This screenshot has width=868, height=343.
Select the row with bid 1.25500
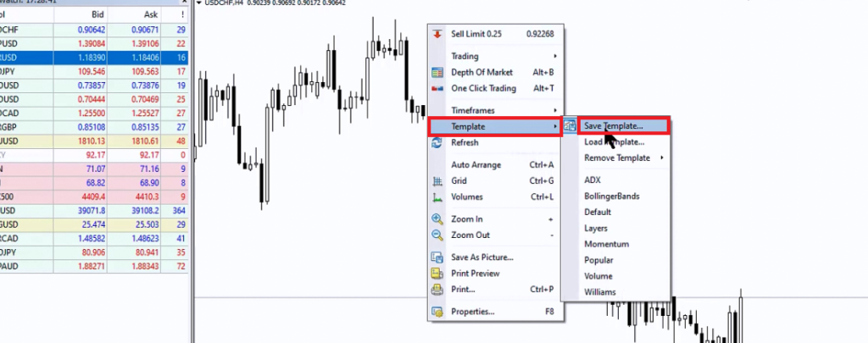click(94, 113)
